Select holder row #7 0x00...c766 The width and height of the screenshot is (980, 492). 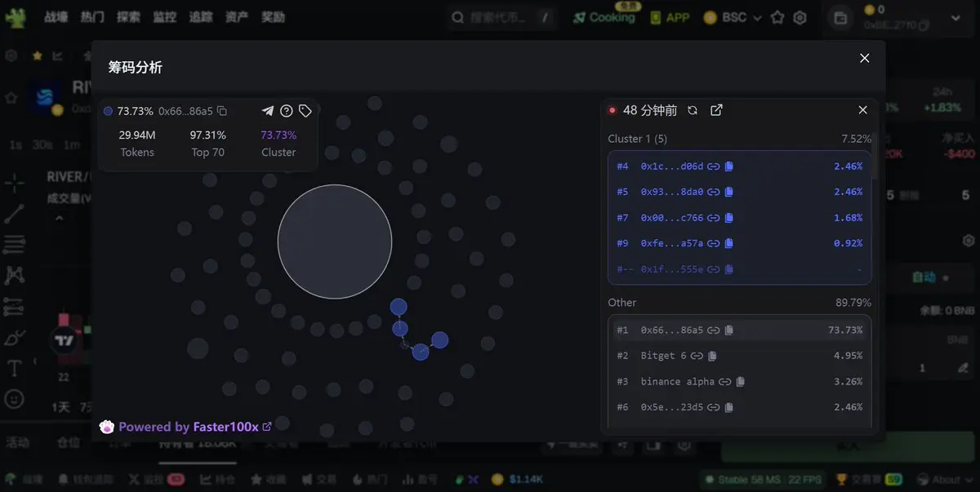[x=739, y=218]
